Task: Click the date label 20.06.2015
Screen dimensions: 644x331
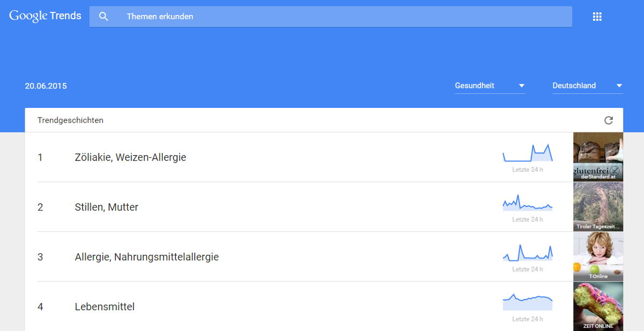Action: coord(46,86)
